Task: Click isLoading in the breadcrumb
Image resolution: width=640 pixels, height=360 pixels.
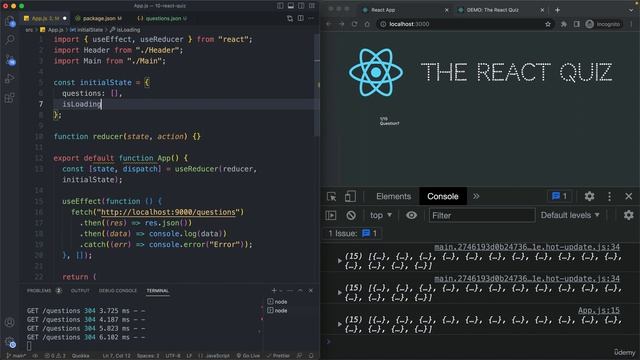Action: click(125, 30)
